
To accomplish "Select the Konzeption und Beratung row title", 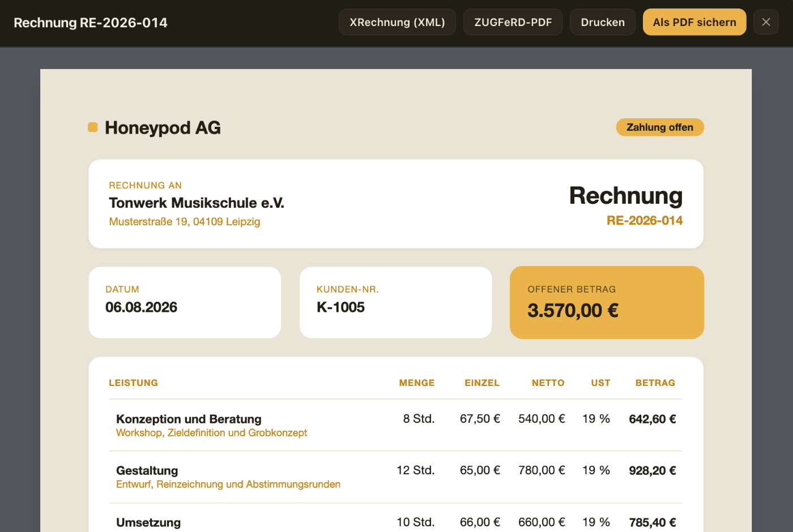I will click(189, 419).
